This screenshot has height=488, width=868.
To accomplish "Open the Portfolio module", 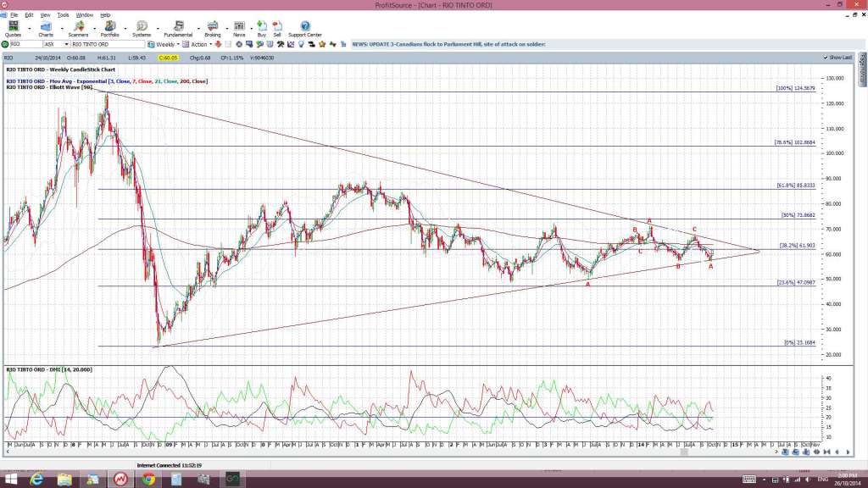I will pyautogui.click(x=109, y=29).
